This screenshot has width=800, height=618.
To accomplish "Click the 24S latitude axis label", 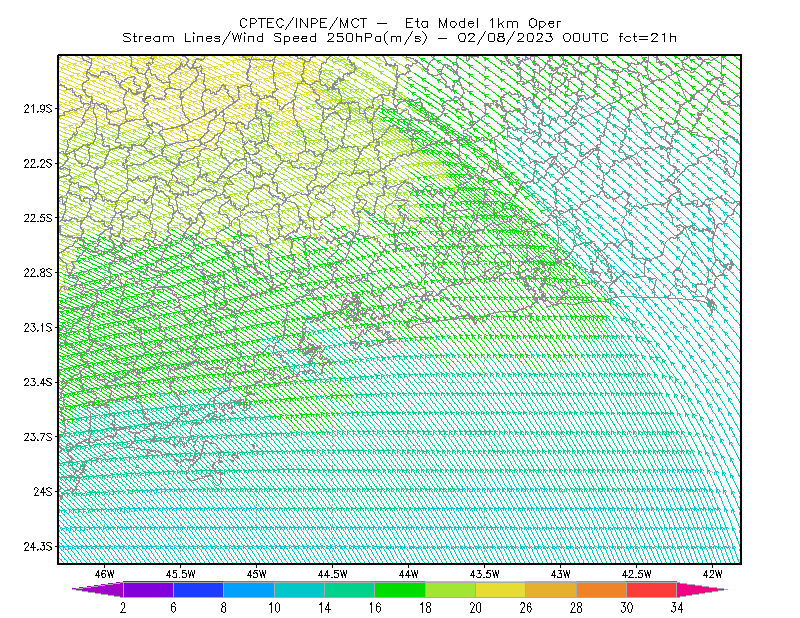I will [43, 491].
